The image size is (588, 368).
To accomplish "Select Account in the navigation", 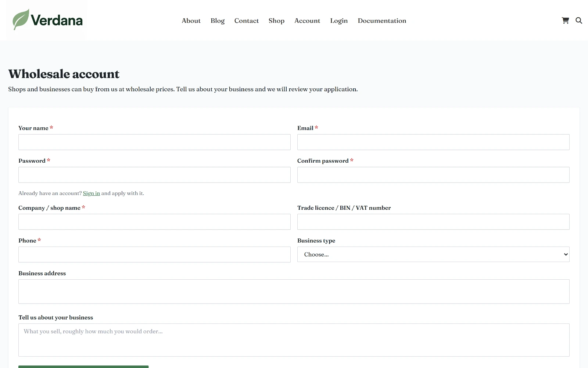I will coord(307,21).
